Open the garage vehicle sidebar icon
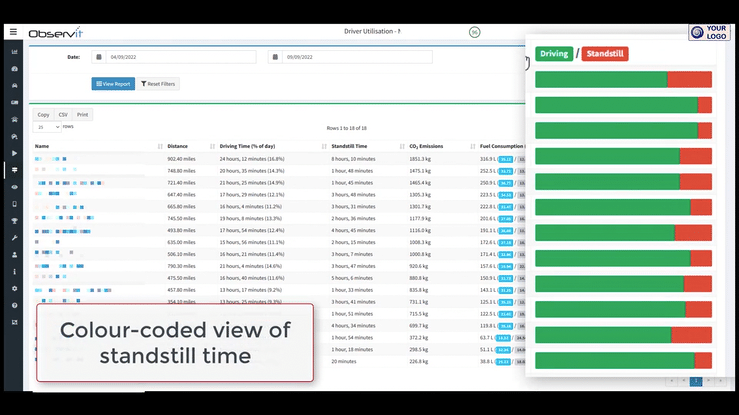This screenshot has width=739, height=415. tap(15, 120)
